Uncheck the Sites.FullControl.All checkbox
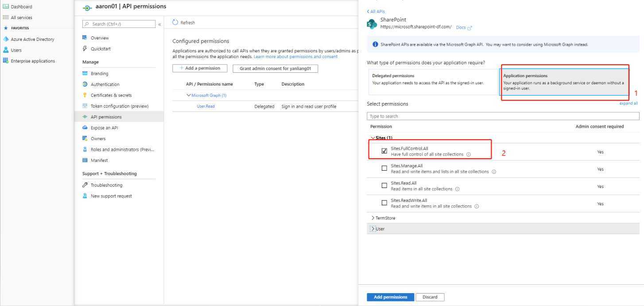644x306 pixels. (384, 151)
